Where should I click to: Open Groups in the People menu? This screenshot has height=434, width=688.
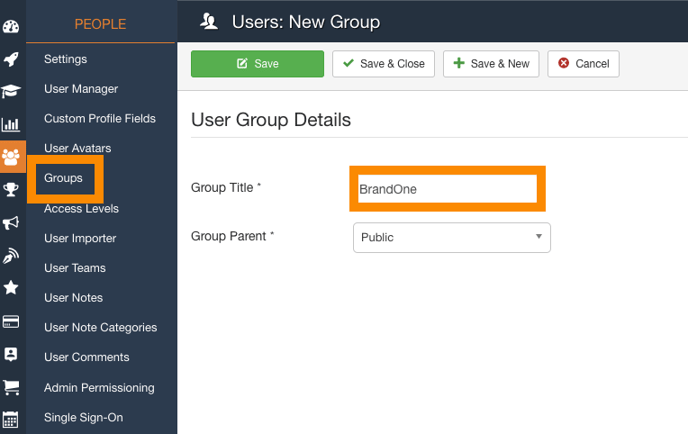click(63, 179)
